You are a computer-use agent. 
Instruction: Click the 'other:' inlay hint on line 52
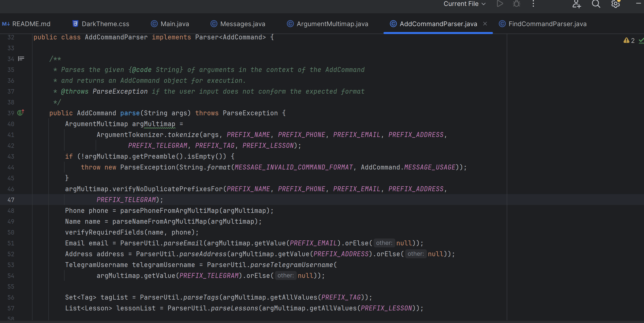coord(416,254)
